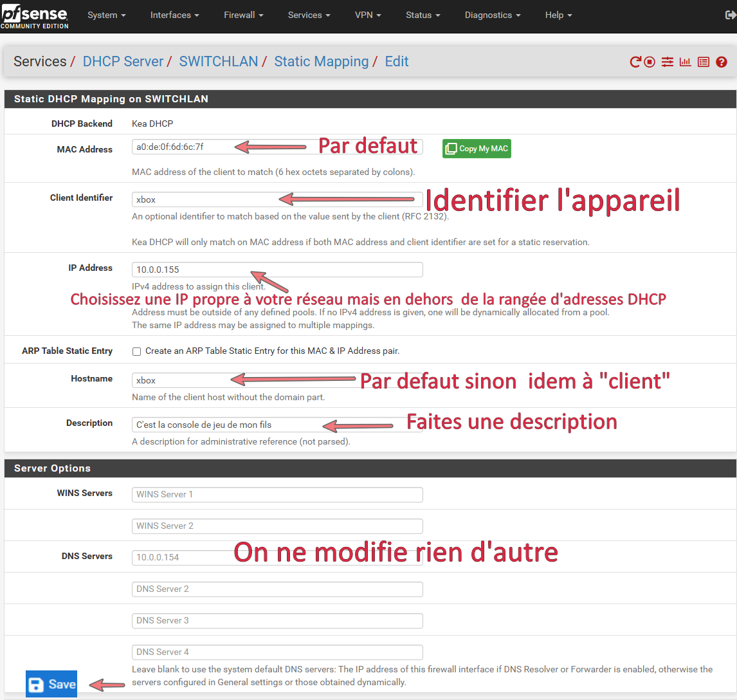Viewport: 737px width, 700px height.
Task: Click the pfSense logo
Action: [34, 15]
